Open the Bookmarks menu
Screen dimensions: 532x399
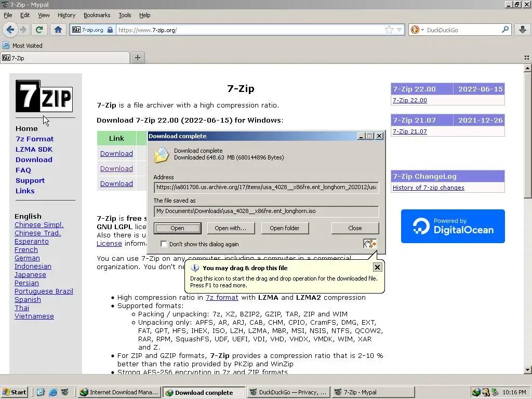click(97, 15)
